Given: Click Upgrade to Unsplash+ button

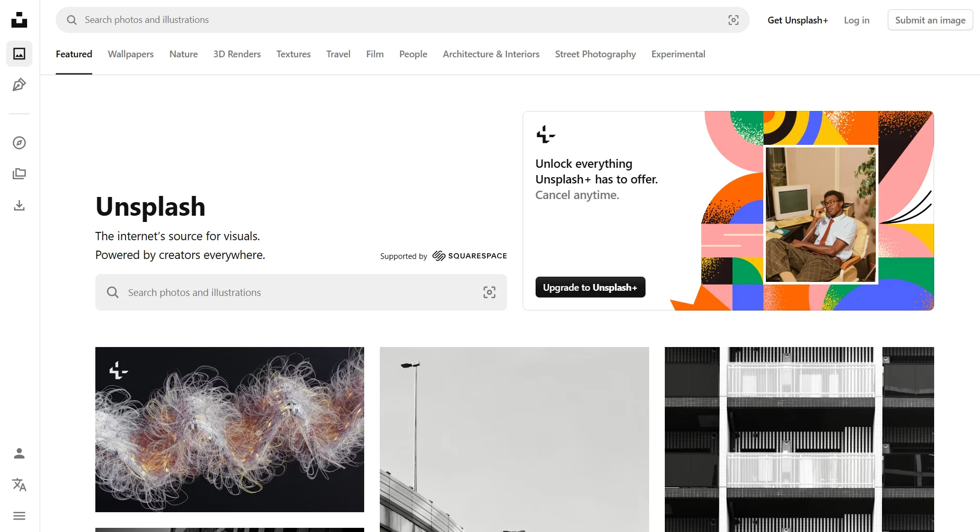Looking at the screenshot, I should click(x=590, y=287).
